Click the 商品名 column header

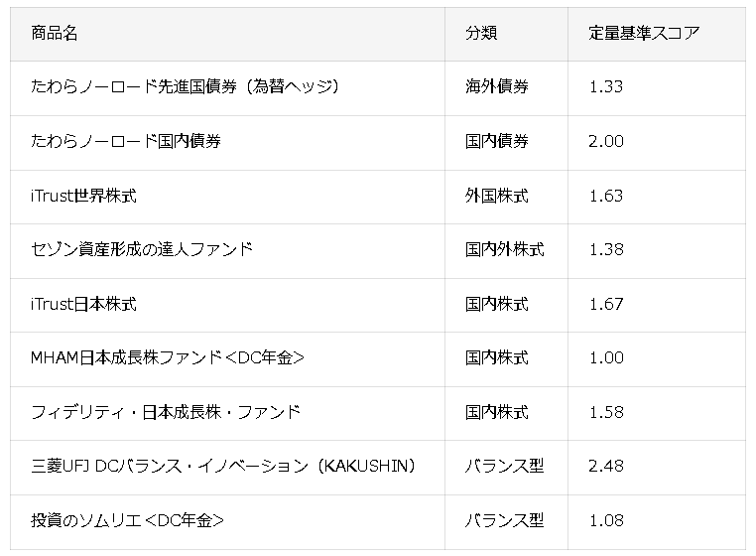pos(55,33)
